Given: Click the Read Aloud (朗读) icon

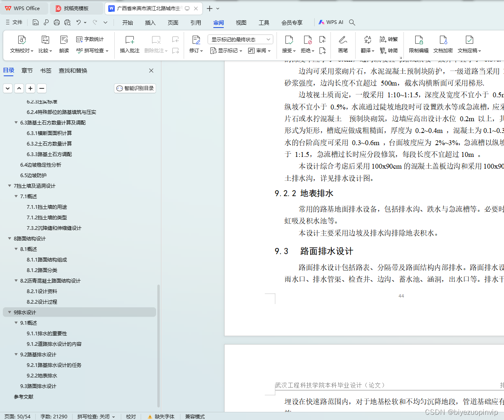Looking at the screenshot, I should click(x=64, y=40).
